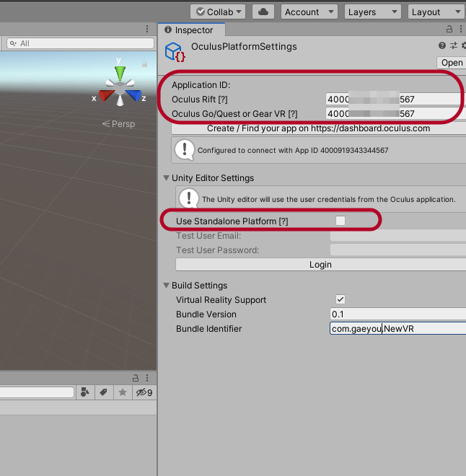Click the 'Configured to connect with App ID' text

(x=293, y=150)
